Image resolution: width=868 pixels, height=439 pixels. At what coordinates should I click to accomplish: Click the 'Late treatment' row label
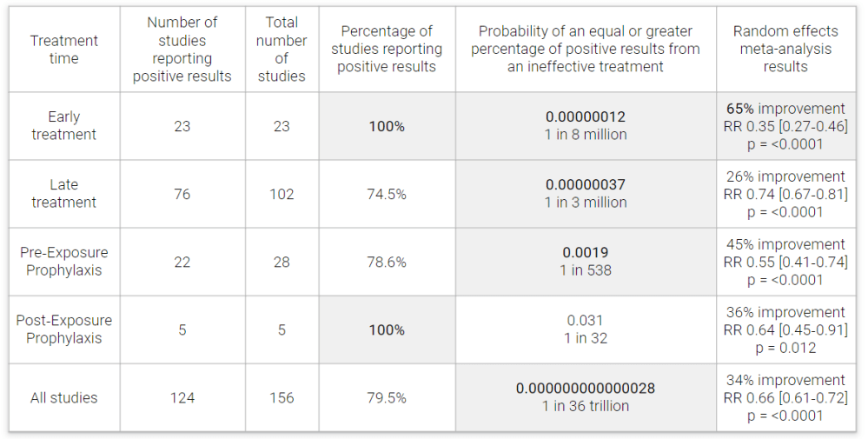(x=64, y=194)
